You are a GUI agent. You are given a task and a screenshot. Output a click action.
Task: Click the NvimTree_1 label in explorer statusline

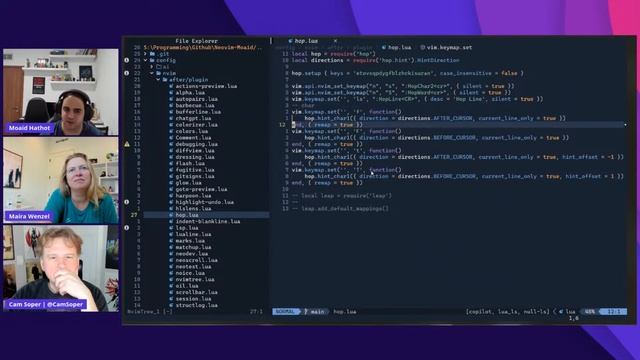(x=144, y=312)
